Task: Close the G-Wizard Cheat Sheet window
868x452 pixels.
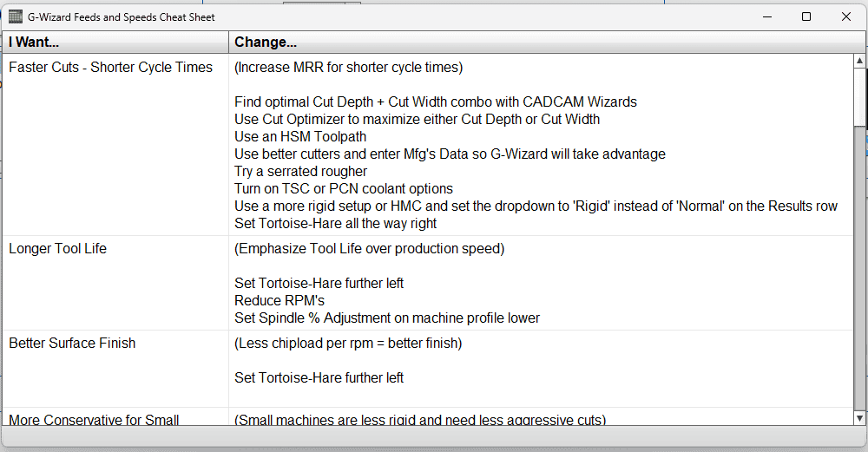Action: (x=846, y=16)
